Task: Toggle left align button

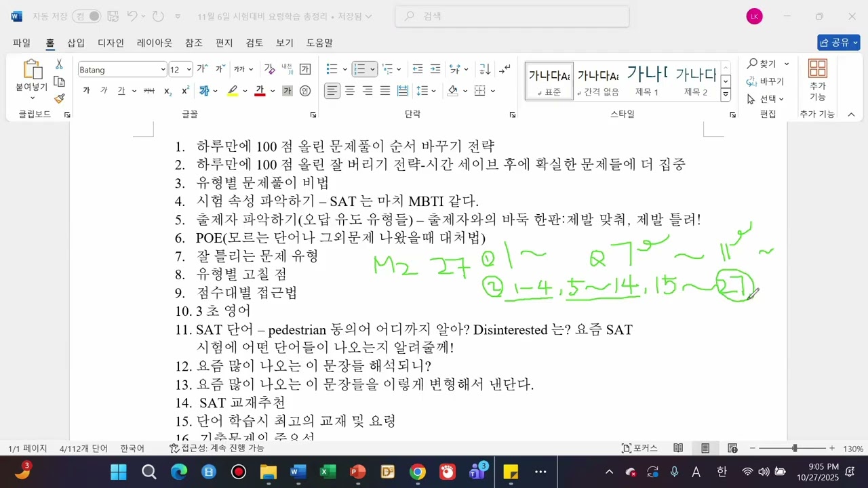Action: point(332,91)
